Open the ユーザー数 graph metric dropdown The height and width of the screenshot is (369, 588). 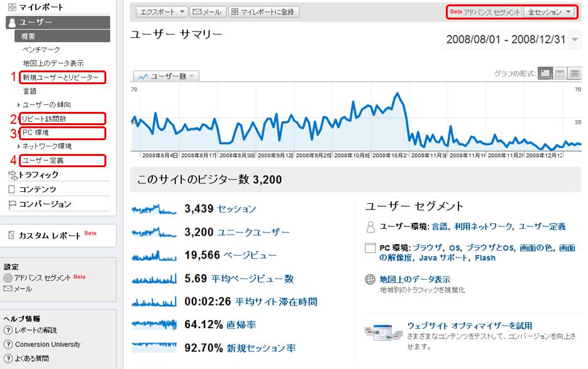tap(166, 77)
